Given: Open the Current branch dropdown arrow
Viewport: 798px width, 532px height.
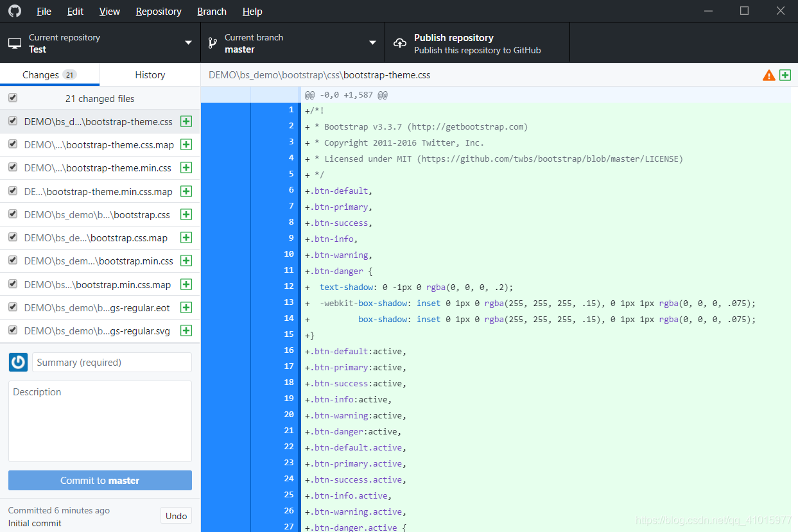Looking at the screenshot, I should click(372, 43).
